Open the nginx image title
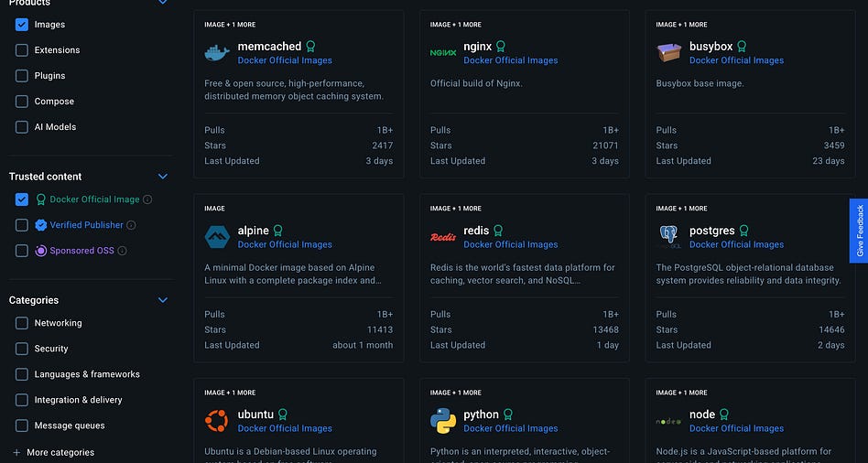The height and width of the screenshot is (463, 868). tap(478, 47)
